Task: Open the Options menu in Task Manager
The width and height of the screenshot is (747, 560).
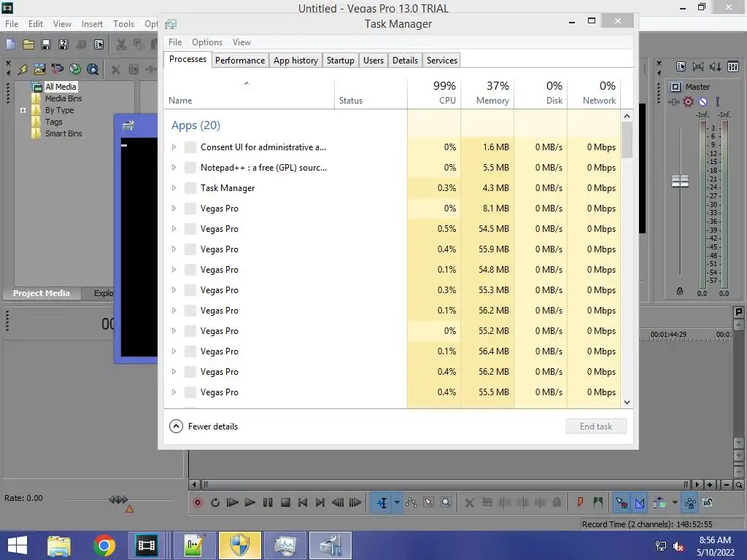Action: (206, 42)
